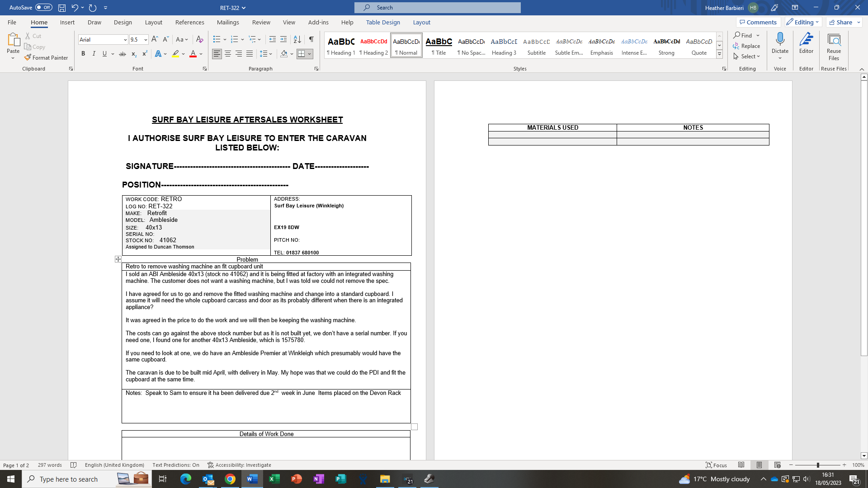
Task: Switch to the Table Design tab
Action: pos(383,22)
